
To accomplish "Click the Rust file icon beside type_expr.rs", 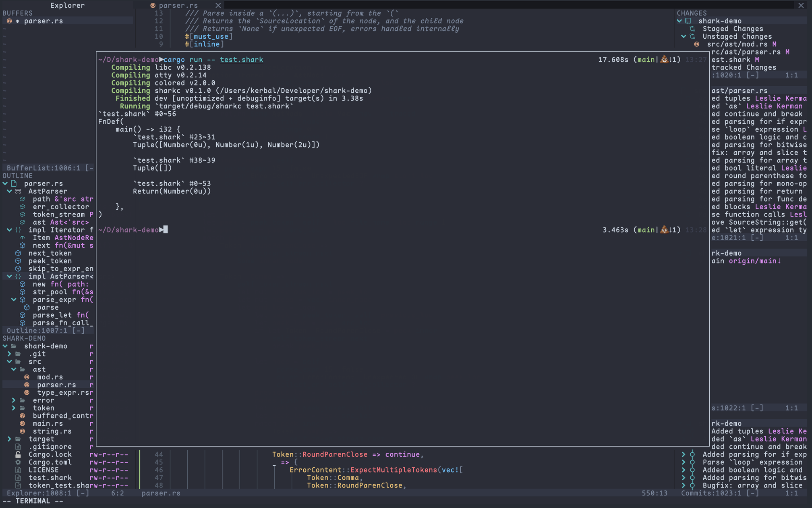I will pyautogui.click(x=27, y=393).
